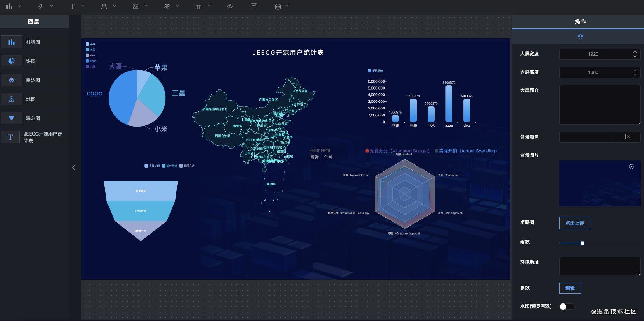Open the 背景颜色 color picker swatch
The width and height of the screenshot is (644, 321).
(x=628, y=137)
